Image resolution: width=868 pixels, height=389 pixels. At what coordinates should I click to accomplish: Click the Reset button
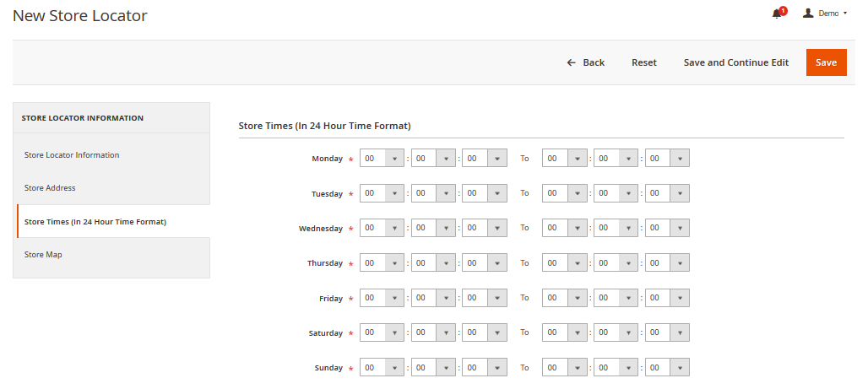tap(643, 62)
